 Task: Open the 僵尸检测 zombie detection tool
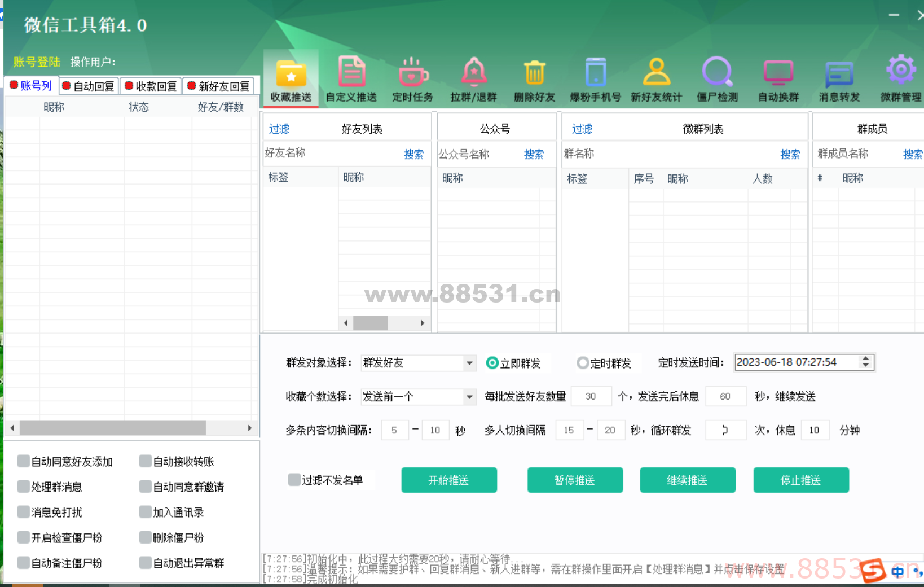[718, 79]
